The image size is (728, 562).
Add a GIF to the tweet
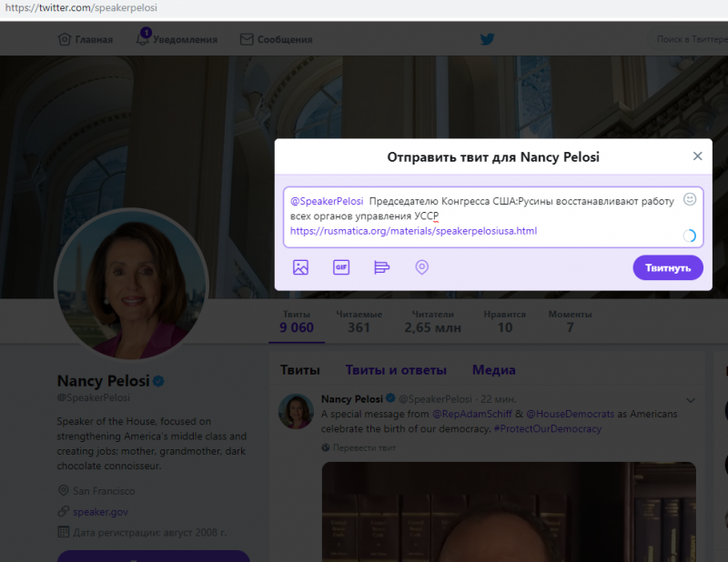click(341, 267)
